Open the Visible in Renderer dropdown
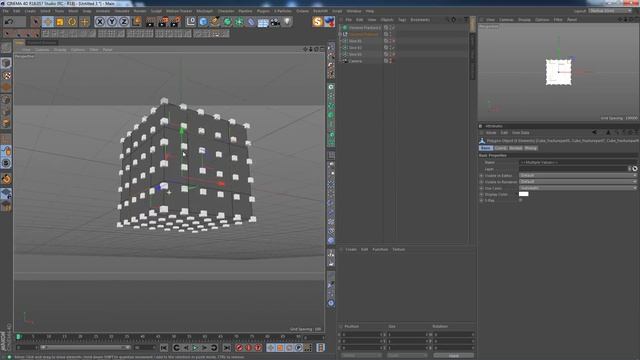640x360 pixels. coord(578,182)
